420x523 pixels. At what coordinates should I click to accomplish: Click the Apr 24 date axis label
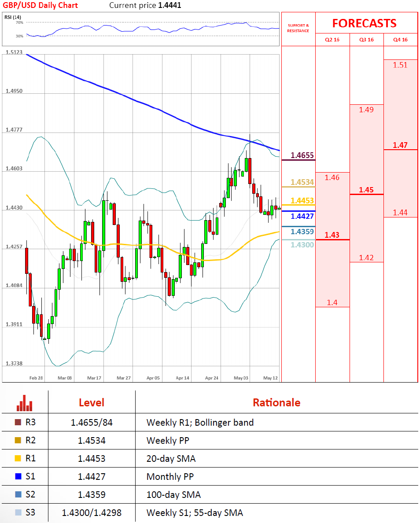(211, 378)
